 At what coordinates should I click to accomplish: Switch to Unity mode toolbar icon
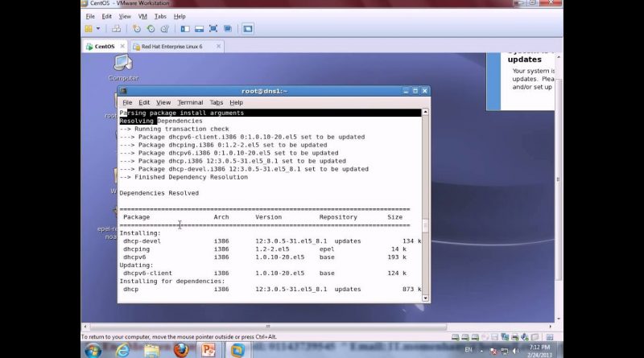[x=228, y=29]
